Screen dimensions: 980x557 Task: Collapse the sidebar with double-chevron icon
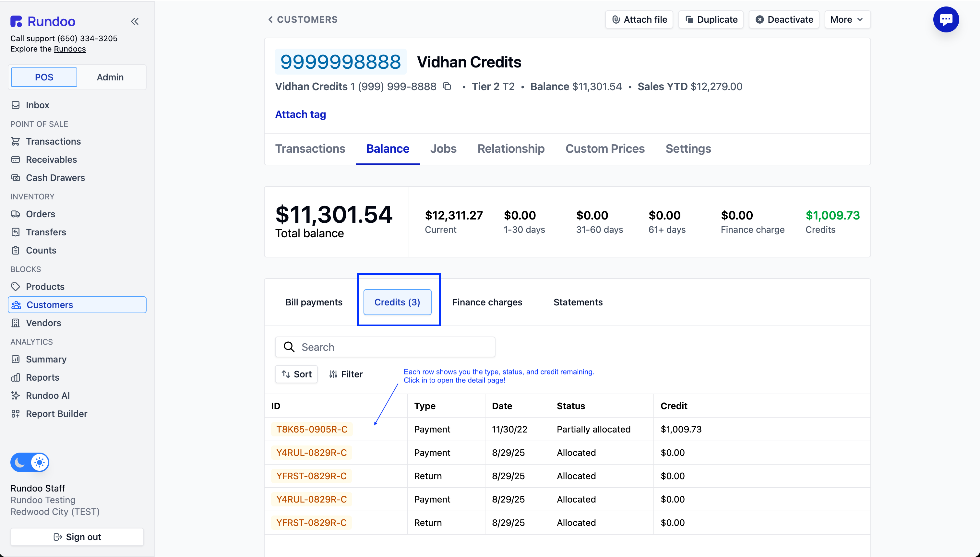tap(135, 21)
